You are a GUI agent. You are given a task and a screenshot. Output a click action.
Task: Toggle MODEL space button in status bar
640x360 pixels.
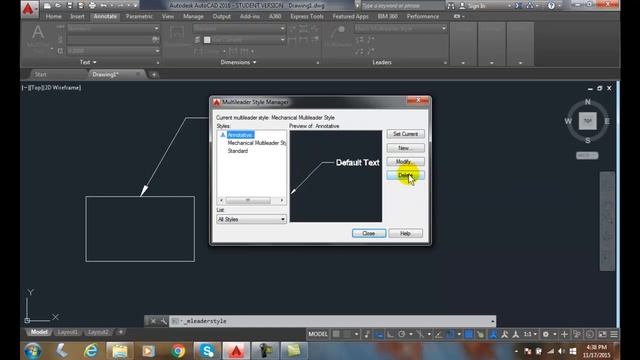(318, 334)
